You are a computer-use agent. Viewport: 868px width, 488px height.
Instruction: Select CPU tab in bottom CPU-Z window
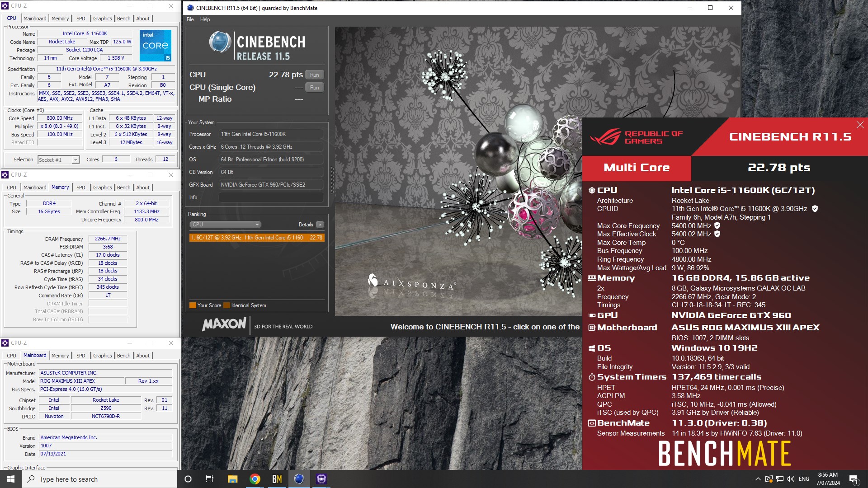(11, 356)
